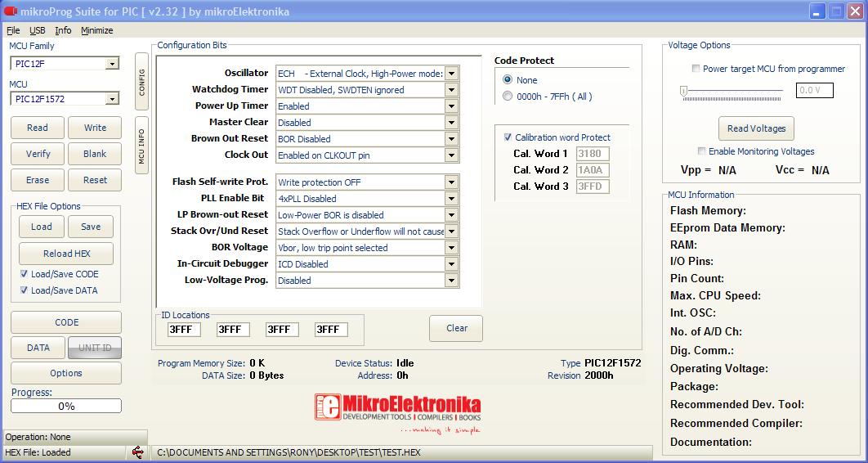Viewport: 868px width, 463px height.
Task: Open the Oscillator configuration dropdown
Action: click(x=451, y=74)
